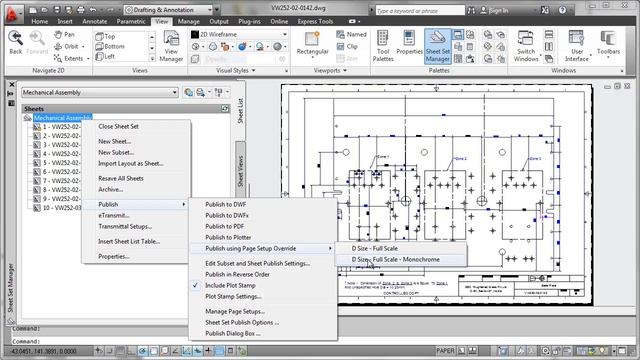Select Publish to Plotter
The image size is (640, 360).
[228, 237]
